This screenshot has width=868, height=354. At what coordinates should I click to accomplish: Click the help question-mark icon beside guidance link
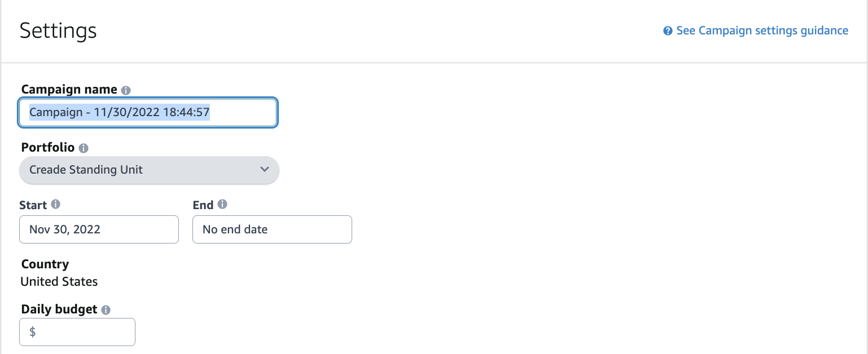pos(667,30)
